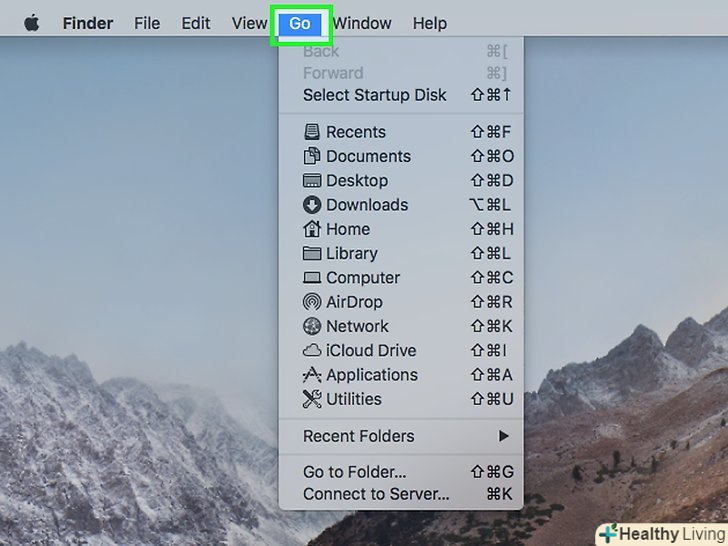
Task: Click the Computer laptop icon
Action: [312, 278]
